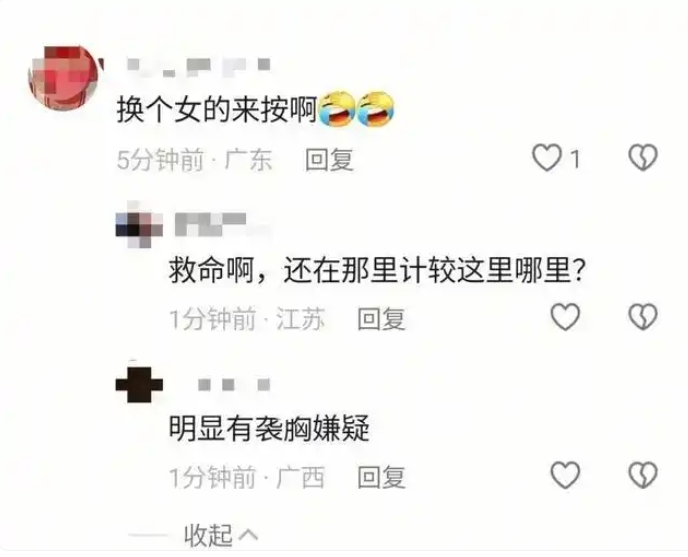The width and height of the screenshot is (688, 557).
Task: Like the comment from Guangdong
Action: [x=547, y=158]
